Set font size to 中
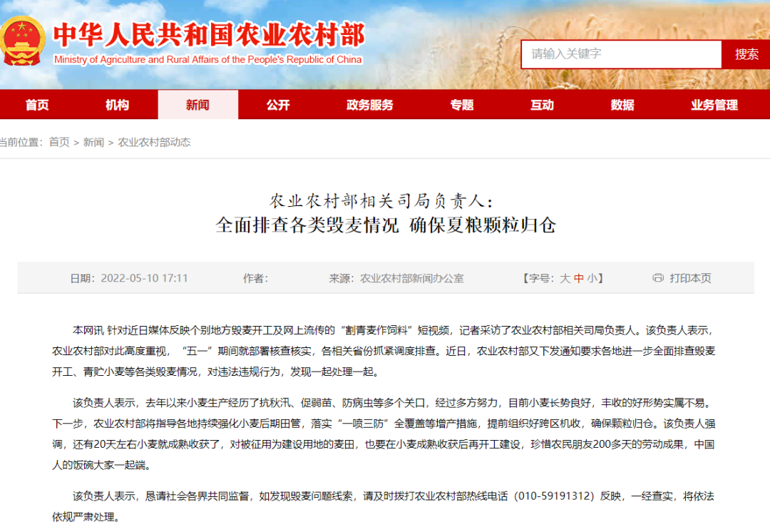This screenshot has height=532, width=770. pyautogui.click(x=579, y=279)
